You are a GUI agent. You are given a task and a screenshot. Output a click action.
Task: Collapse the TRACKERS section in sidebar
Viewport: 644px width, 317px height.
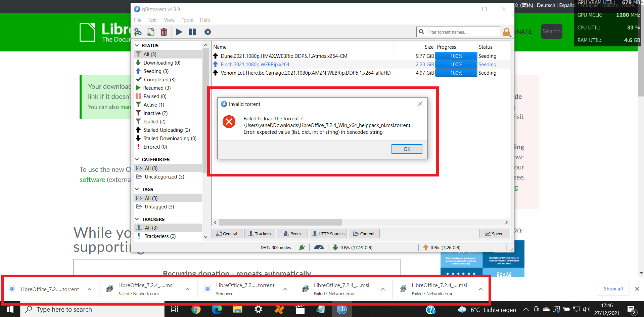pos(137,219)
